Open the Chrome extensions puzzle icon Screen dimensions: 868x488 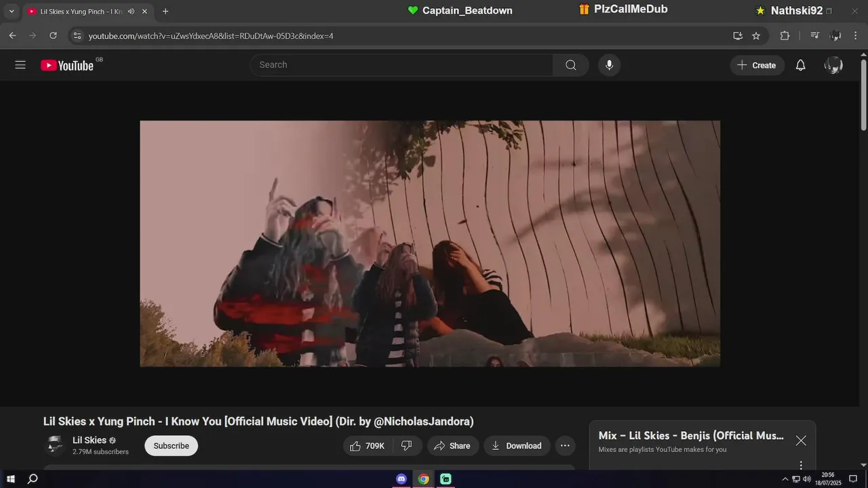pos(785,35)
